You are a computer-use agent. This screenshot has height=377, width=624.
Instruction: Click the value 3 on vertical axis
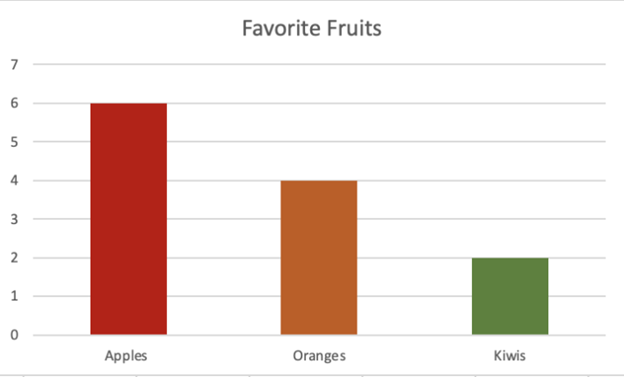point(14,219)
